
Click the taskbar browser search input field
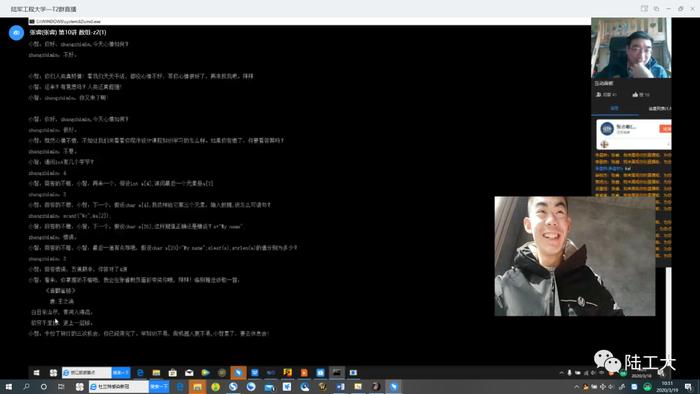pyautogui.click(x=119, y=386)
